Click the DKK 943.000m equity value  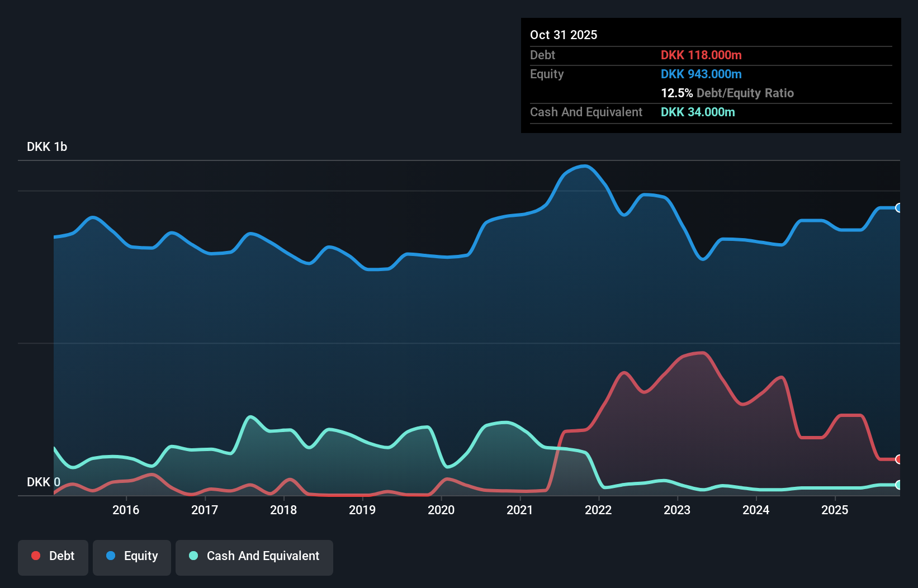point(701,74)
